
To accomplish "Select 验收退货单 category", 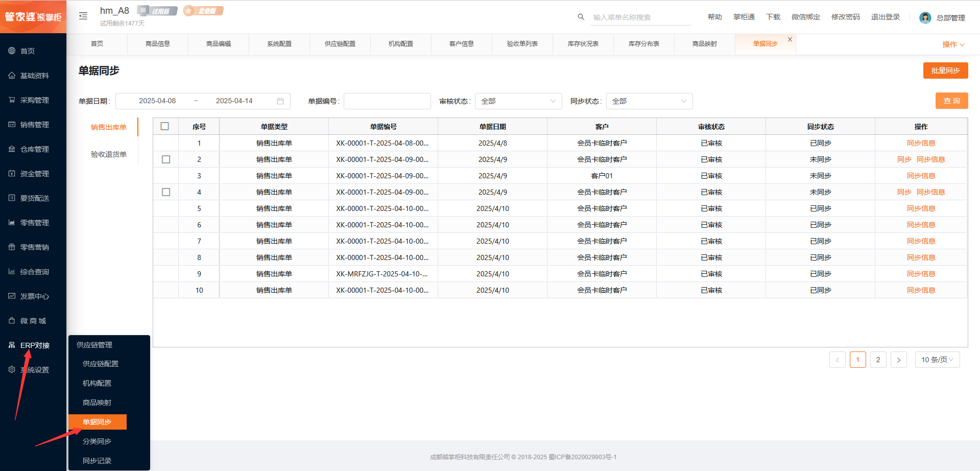I will tap(108, 154).
